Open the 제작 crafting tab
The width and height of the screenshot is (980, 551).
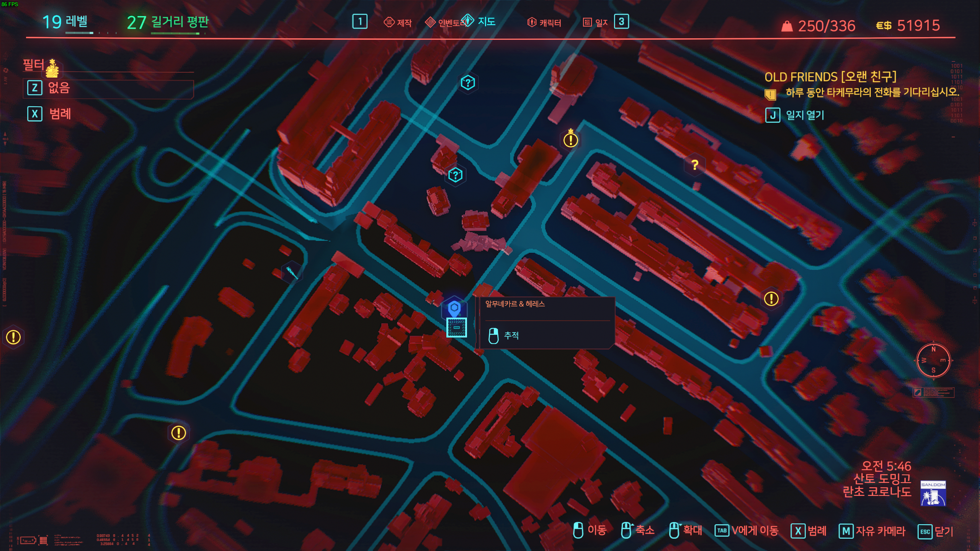pos(398,23)
